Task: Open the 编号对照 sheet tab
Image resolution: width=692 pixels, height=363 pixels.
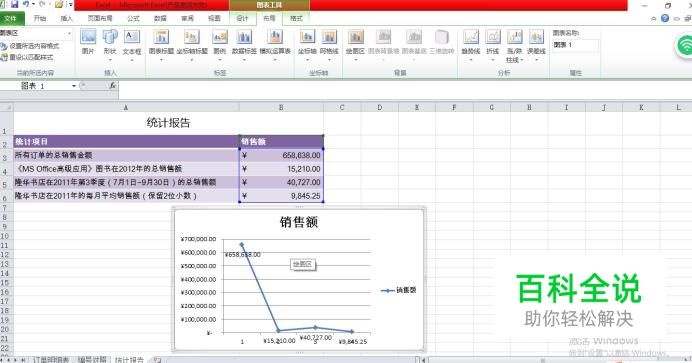Action: (93, 359)
